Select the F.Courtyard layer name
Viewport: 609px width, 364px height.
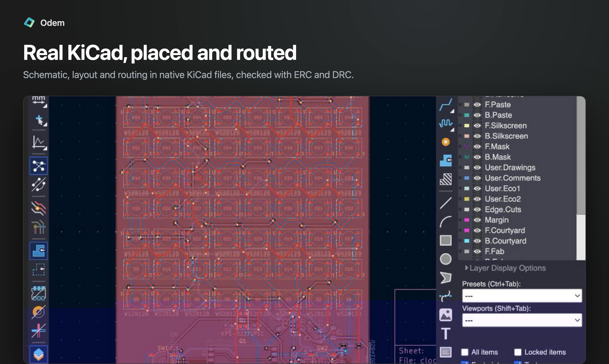click(x=505, y=231)
